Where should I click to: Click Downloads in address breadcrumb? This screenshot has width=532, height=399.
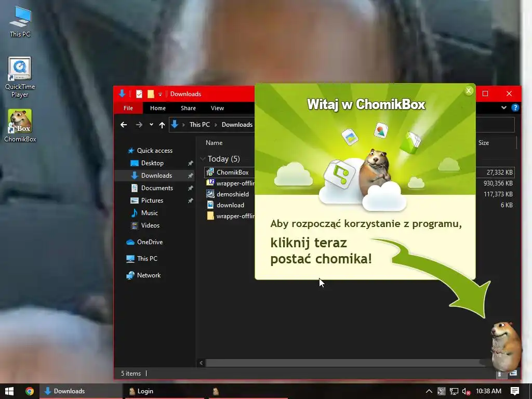tap(237, 125)
